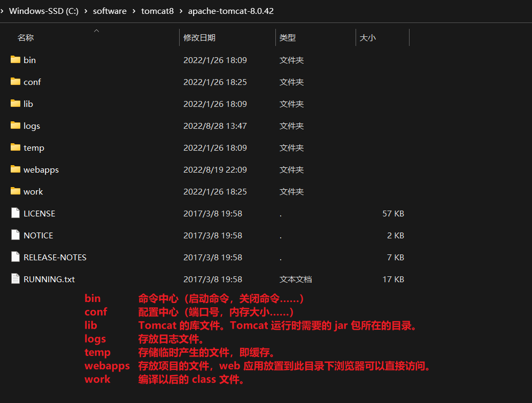
Task: Click the LICENSE file icon
Action: point(16,213)
